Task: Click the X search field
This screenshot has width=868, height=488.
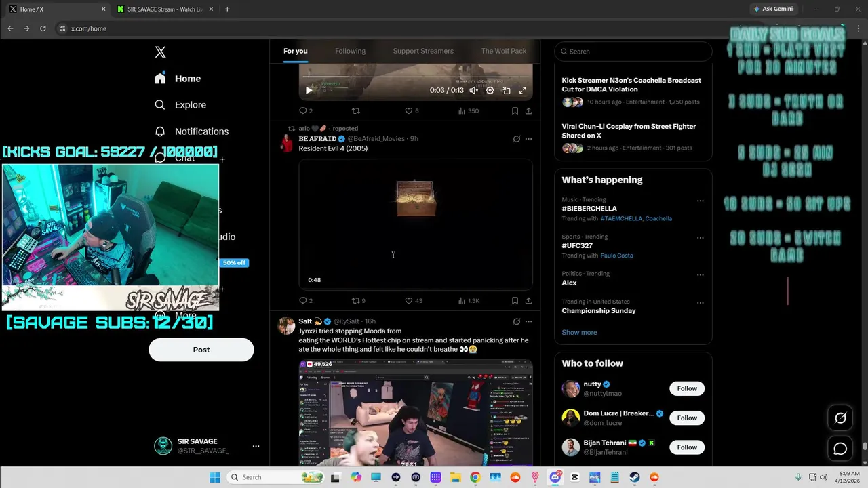Action: [633, 52]
